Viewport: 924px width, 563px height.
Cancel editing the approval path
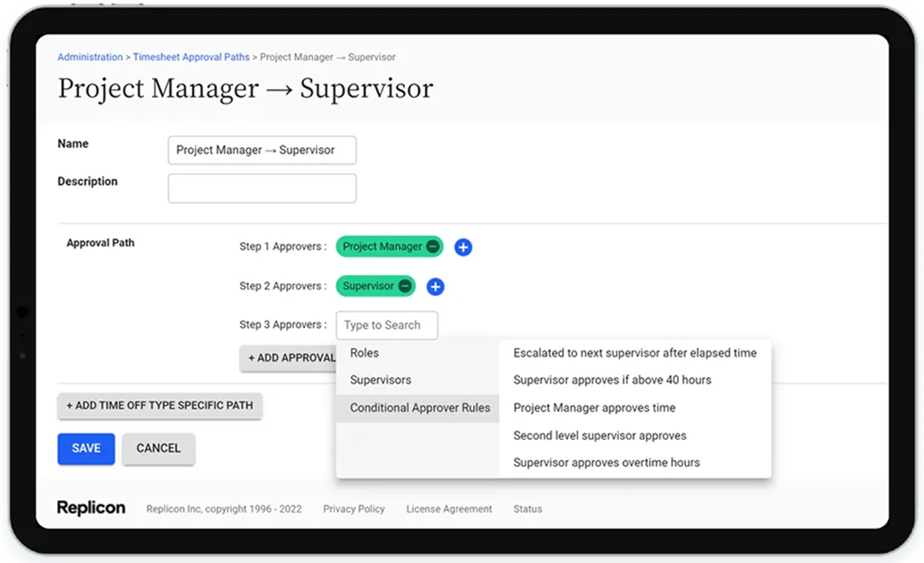(159, 448)
